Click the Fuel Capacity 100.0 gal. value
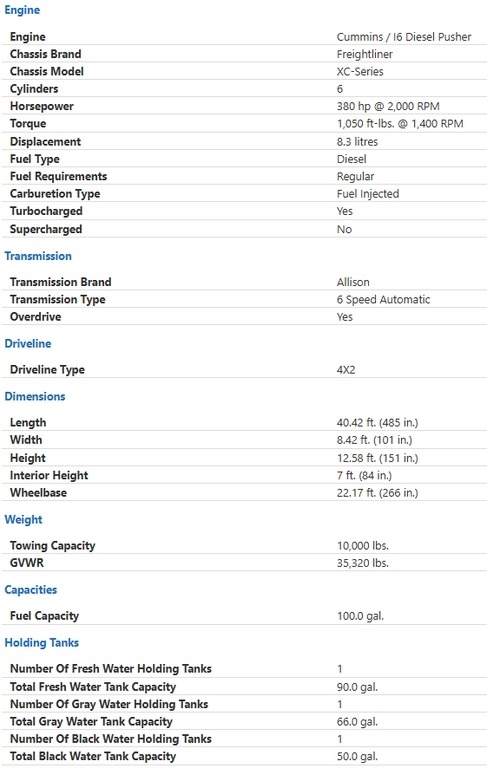The image size is (487, 768). pos(360,616)
